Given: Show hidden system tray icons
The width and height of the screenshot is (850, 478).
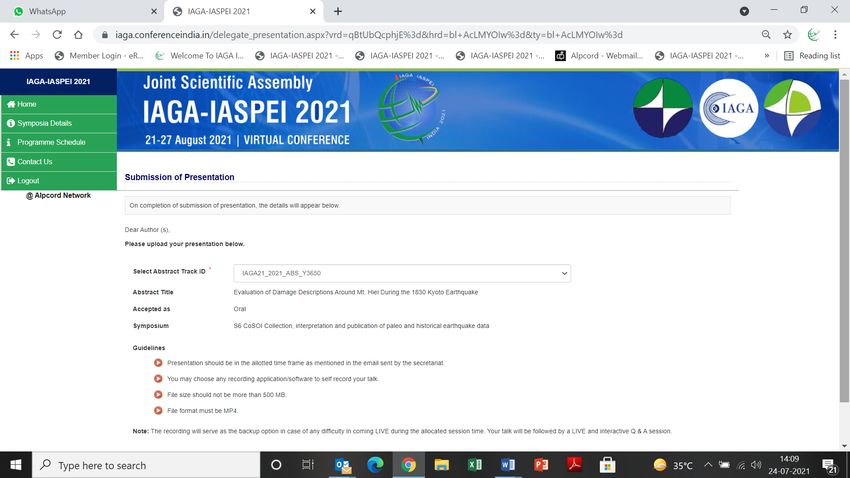Looking at the screenshot, I should 708,465.
